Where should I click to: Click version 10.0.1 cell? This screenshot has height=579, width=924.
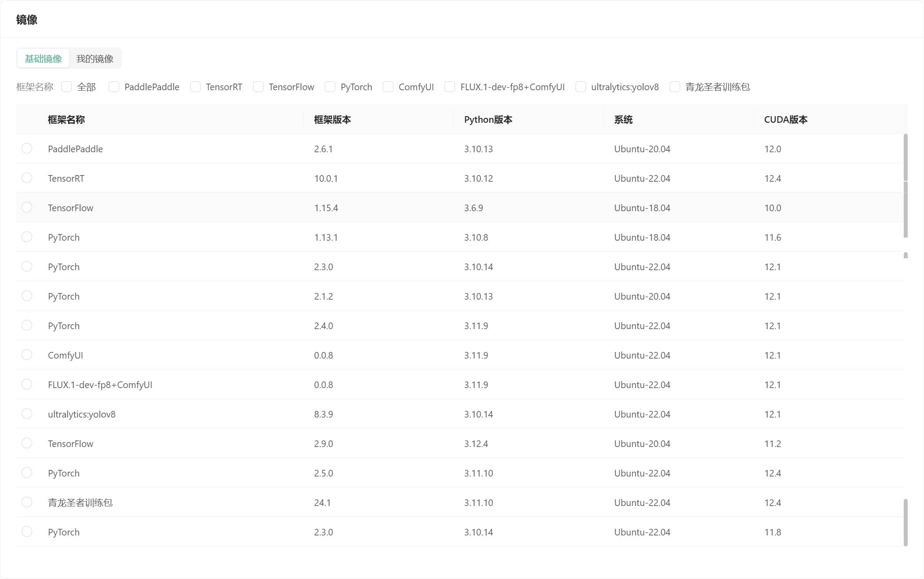click(x=326, y=179)
